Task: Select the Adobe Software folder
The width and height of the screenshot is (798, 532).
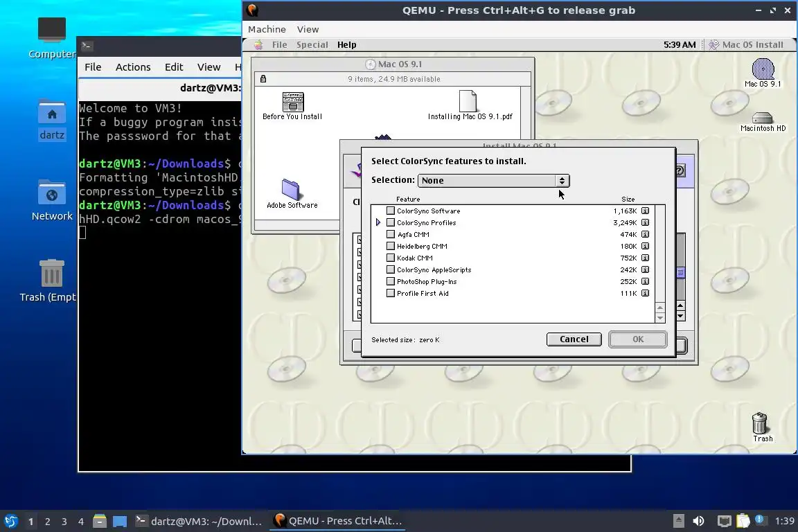Action: [x=291, y=189]
